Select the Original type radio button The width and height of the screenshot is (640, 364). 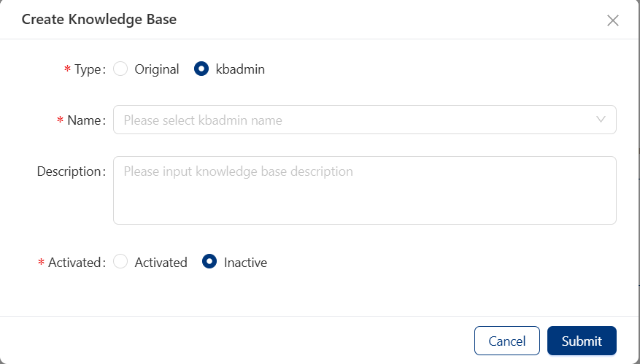point(121,69)
